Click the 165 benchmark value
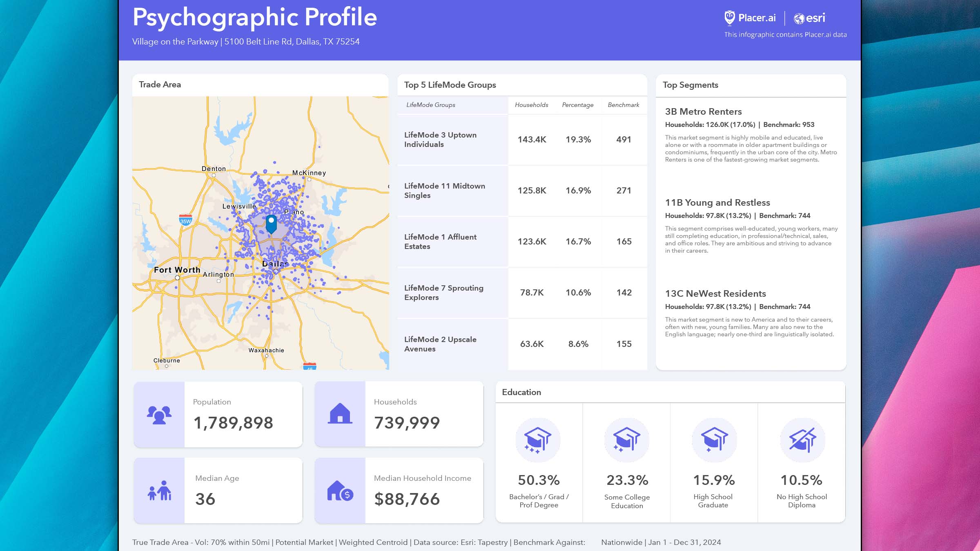The height and width of the screenshot is (551, 980). 624,242
